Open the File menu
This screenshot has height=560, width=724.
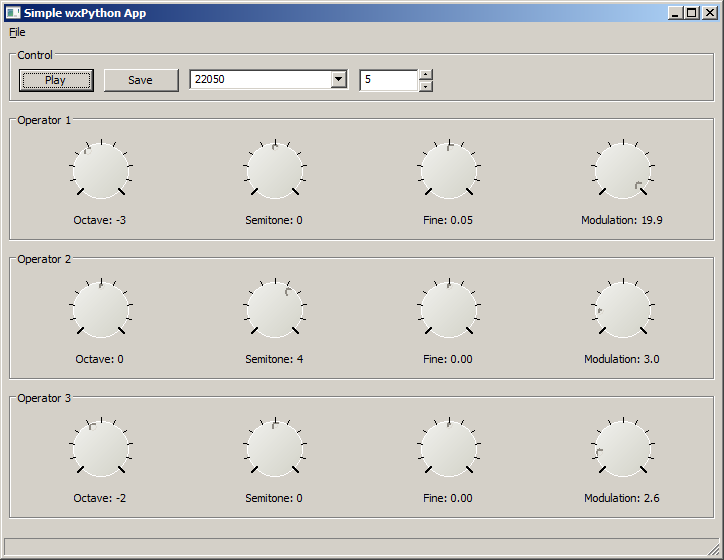pyautogui.click(x=17, y=32)
